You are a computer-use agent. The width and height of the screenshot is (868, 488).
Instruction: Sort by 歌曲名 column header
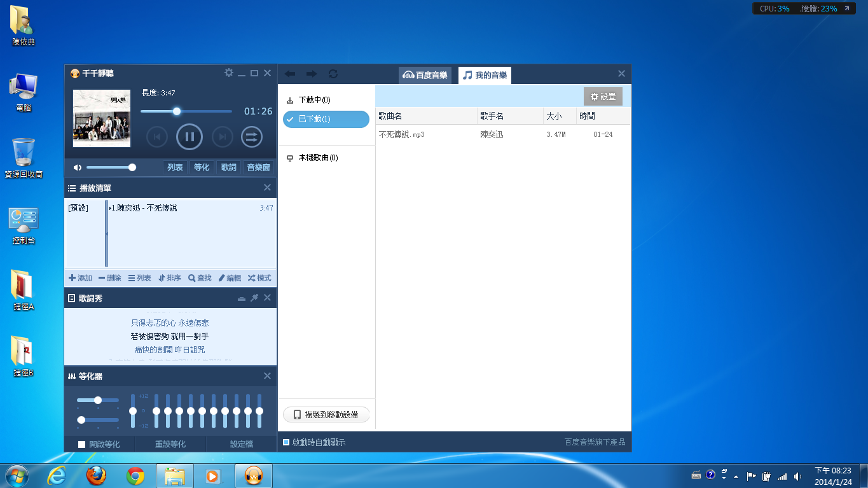tap(426, 116)
